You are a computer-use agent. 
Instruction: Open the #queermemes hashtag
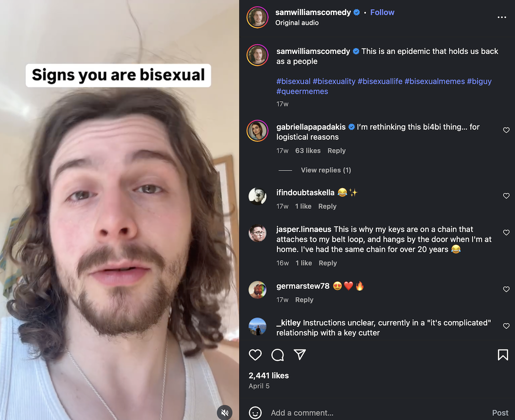(302, 91)
